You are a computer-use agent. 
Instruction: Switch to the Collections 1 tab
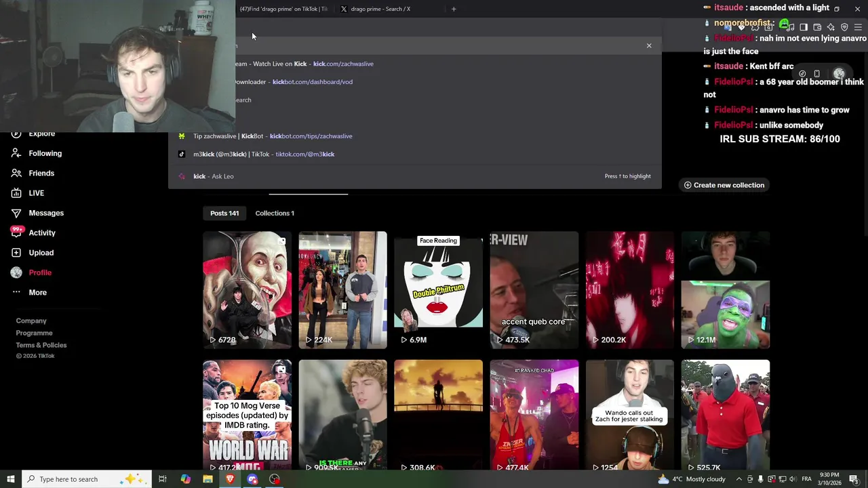click(x=275, y=213)
